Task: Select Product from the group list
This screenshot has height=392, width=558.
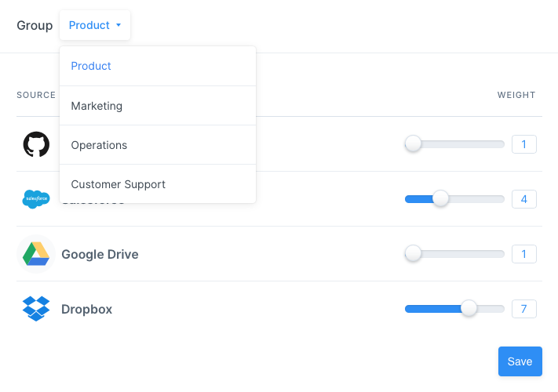Action: tap(91, 66)
